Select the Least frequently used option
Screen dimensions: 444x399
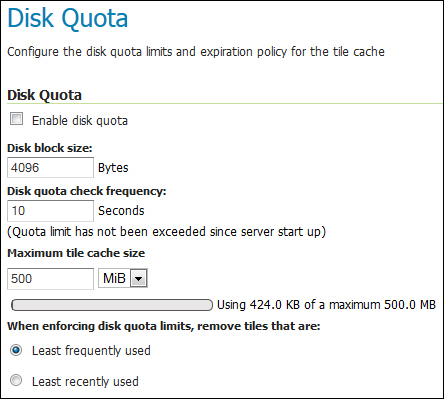click(16, 350)
